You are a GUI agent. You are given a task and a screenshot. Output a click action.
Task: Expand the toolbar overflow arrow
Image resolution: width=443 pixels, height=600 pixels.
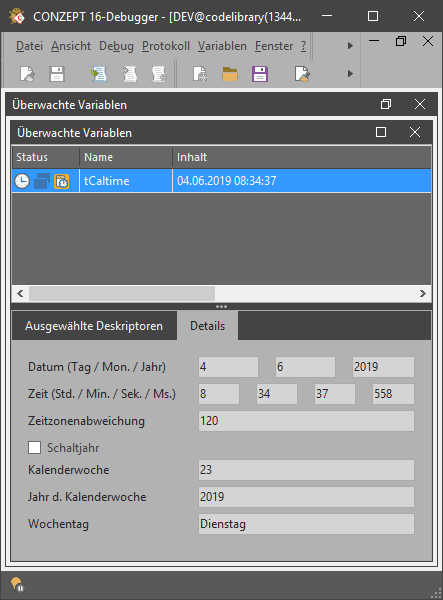coord(350,73)
